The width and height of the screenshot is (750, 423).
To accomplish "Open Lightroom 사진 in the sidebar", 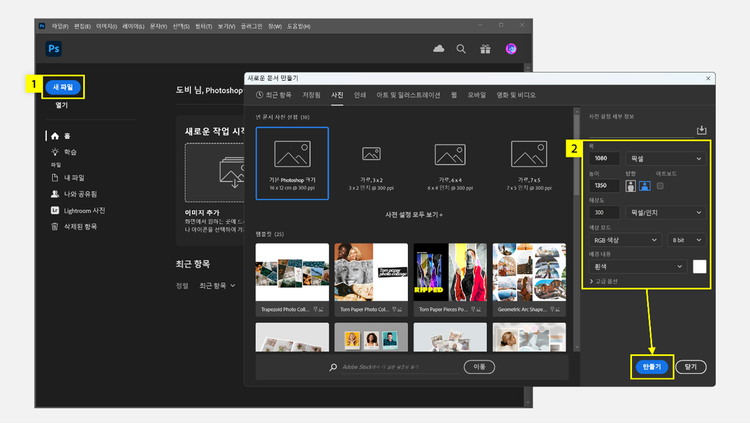I will pos(77,211).
